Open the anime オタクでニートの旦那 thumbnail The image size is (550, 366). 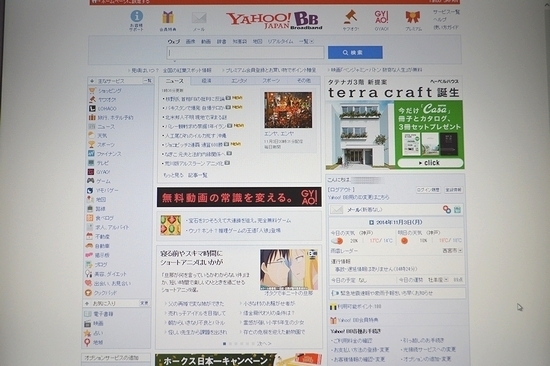pos(289,269)
